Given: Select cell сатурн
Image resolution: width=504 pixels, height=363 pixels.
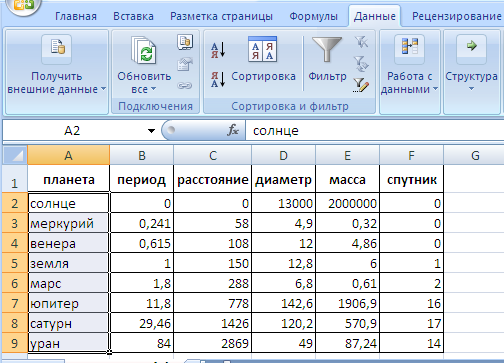Looking at the screenshot, I should coord(69,323).
